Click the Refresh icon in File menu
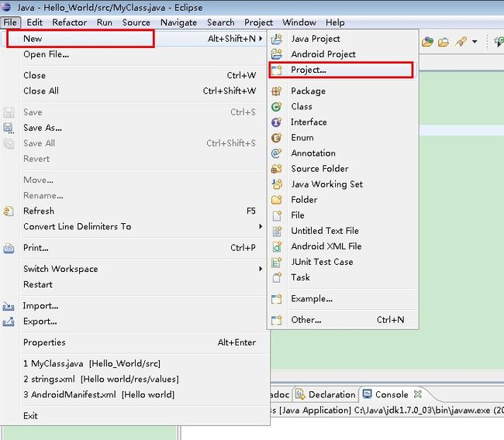Screen dimensions: 504x440 click(9, 211)
